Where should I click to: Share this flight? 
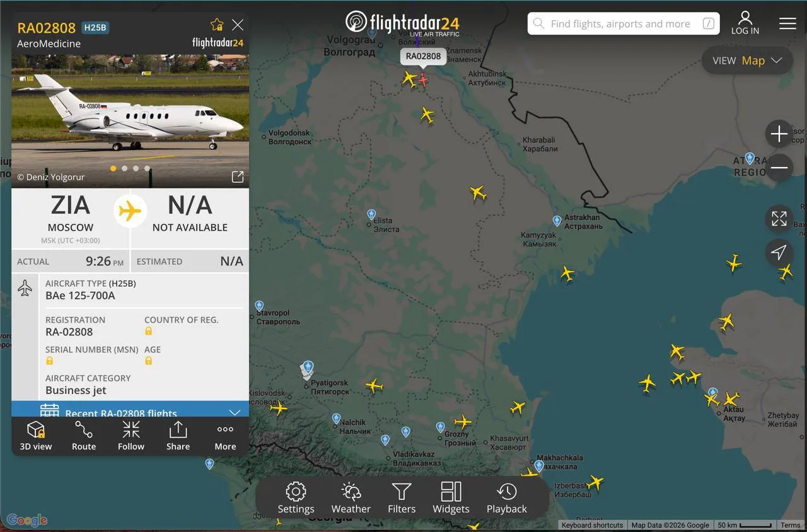pos(178,436)
